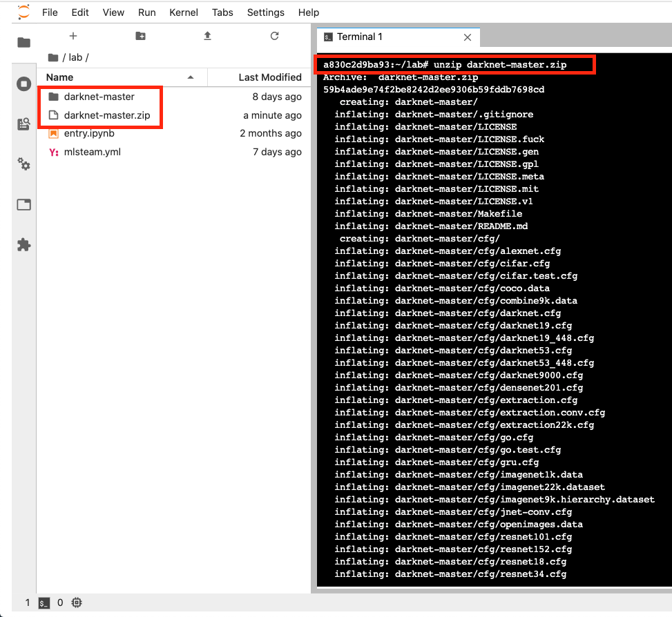The image size is (672, 617).
Task: Open the File Browser sidebar panel
Action: click(24, 42)
